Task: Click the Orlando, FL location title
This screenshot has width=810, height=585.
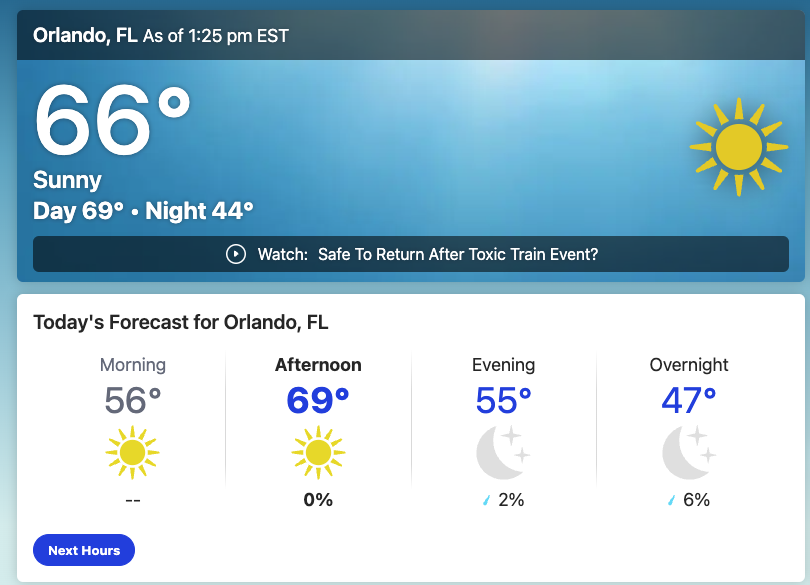Action: point(85,36)
